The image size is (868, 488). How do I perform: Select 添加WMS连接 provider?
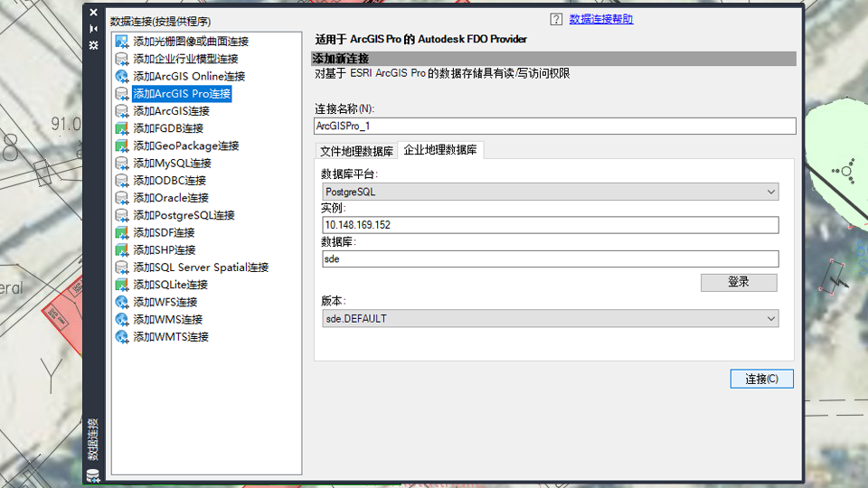point(168,319)
